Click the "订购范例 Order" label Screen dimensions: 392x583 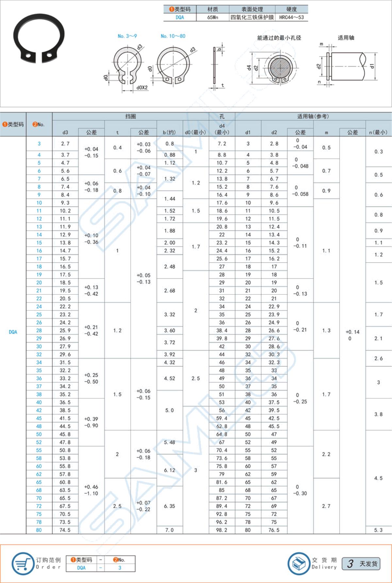click(49, 563)
